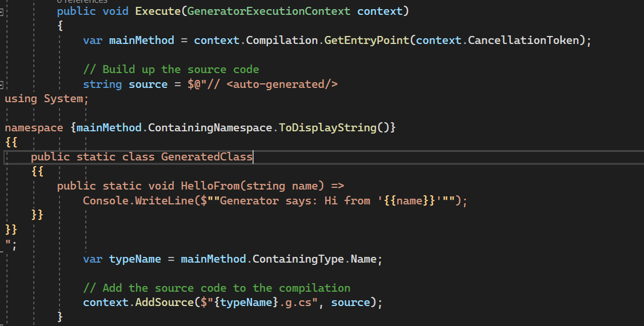Click the "Build up the source code" comment
Screen dimensions: 644x326
(x=171, y=70)
